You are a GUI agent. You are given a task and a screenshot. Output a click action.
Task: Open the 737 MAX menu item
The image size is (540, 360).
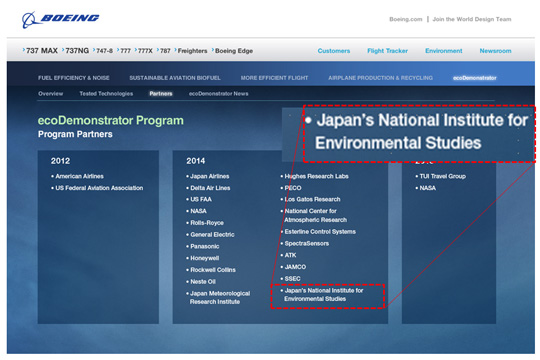pyautogui.click(x=42, y=51)
